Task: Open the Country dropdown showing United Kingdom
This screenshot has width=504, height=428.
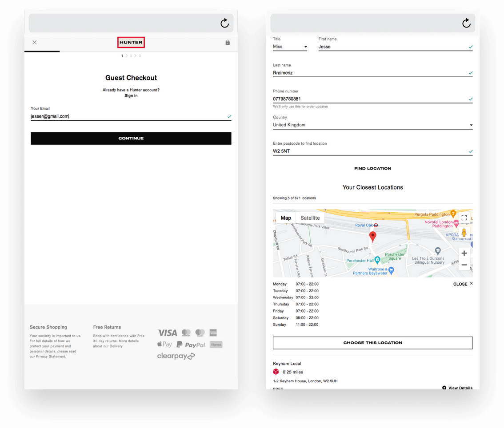Action: click(372, 125)
